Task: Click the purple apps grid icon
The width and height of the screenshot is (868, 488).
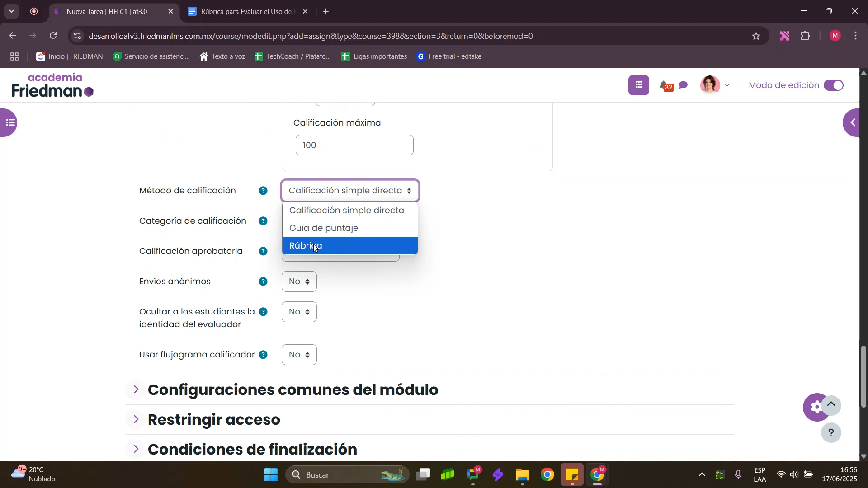Action: [638, 85]
